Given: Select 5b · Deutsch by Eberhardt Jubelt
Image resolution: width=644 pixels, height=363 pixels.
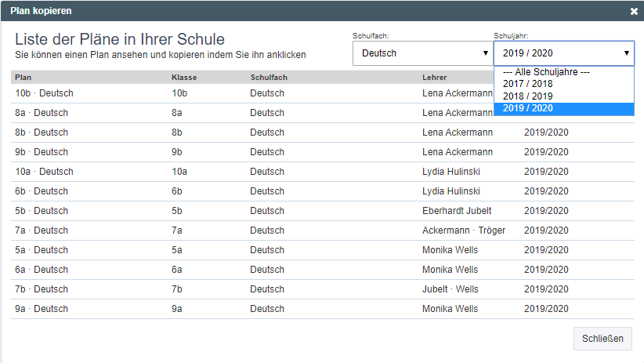Looking at the screenshot, I should coord(42,211).
